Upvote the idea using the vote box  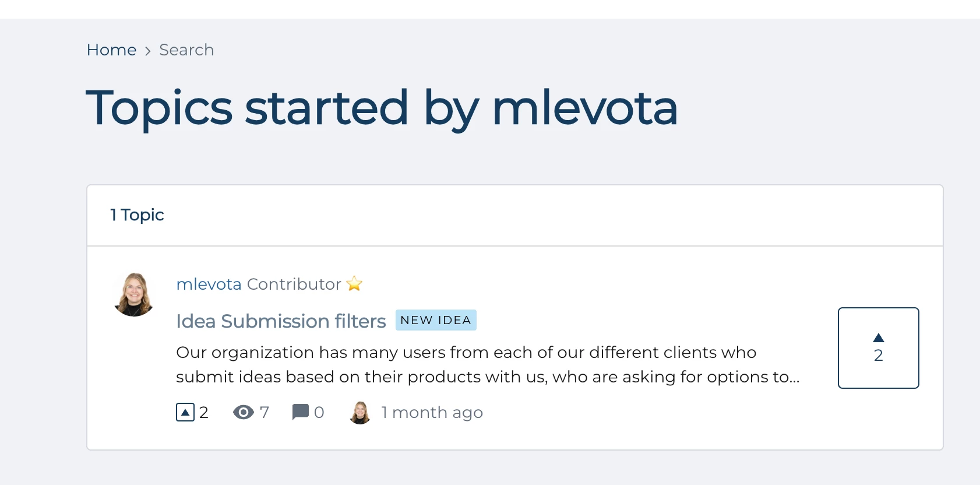point(878,348)
